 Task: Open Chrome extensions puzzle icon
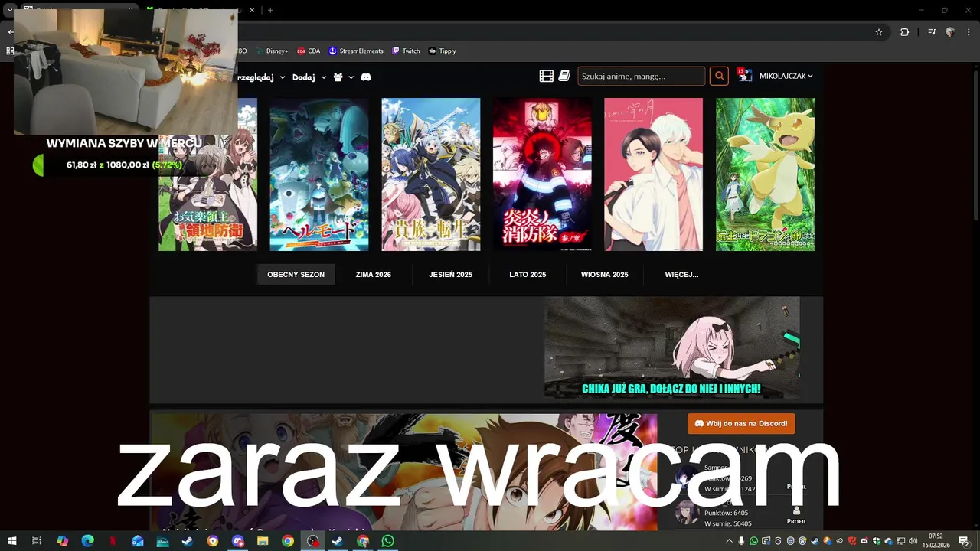pos(904,32)
